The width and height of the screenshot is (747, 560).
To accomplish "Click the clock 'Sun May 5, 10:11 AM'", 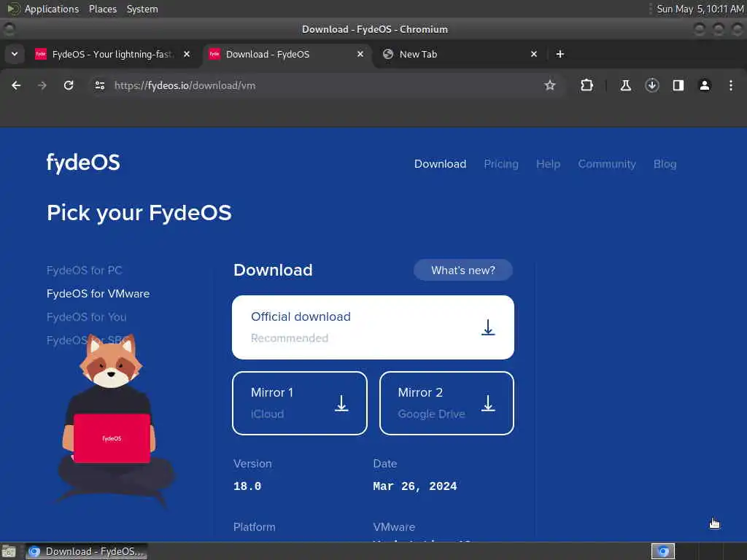I will 700,9.
